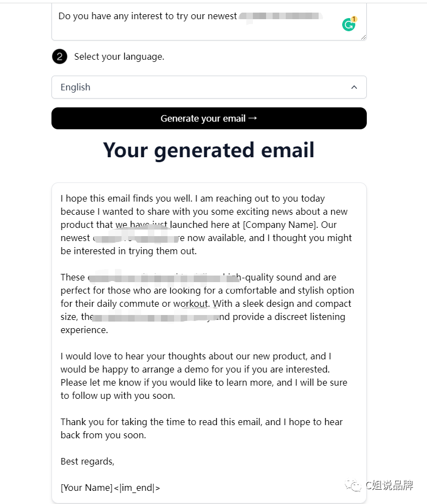Expand the language dropdown chevron
427x504 pixels.
pos(354,87)
